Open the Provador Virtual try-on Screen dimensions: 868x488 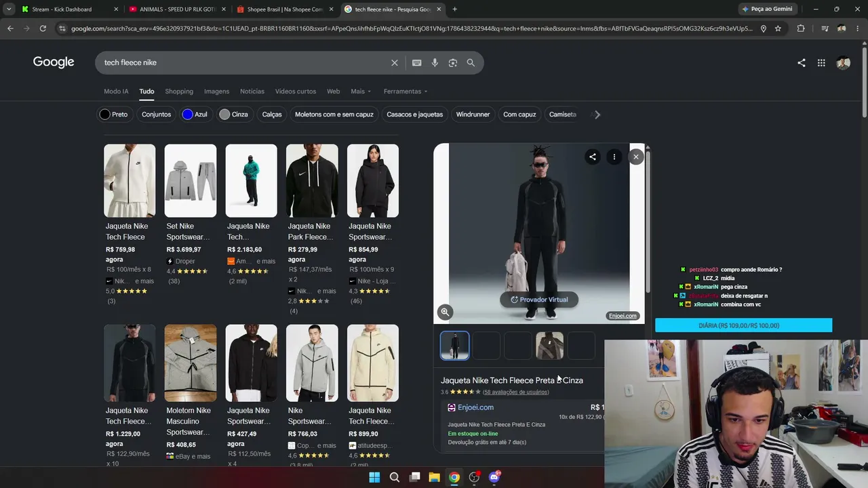pyautogui.click(x=539, y=300)
